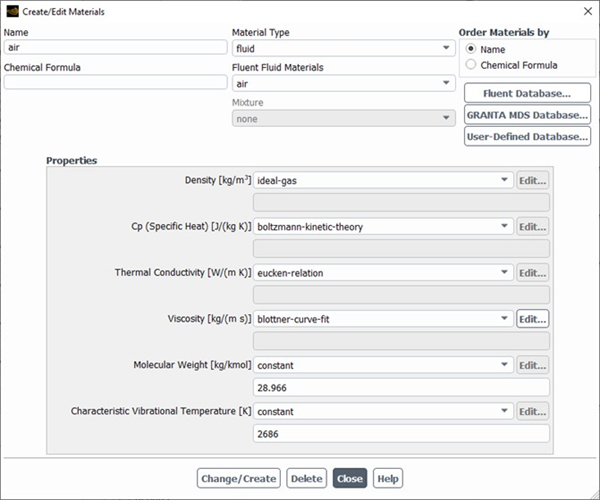
Task: Open Help for materials dialog
Action: [x=388, y=478]
